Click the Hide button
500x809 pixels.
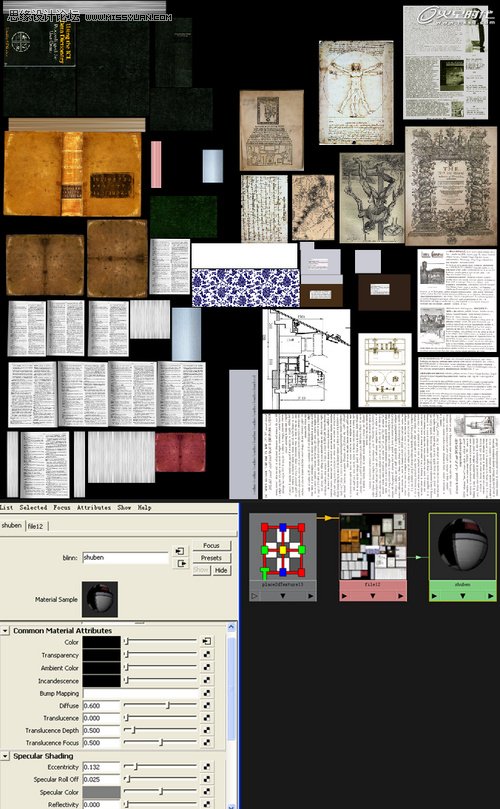pos(221,570)
